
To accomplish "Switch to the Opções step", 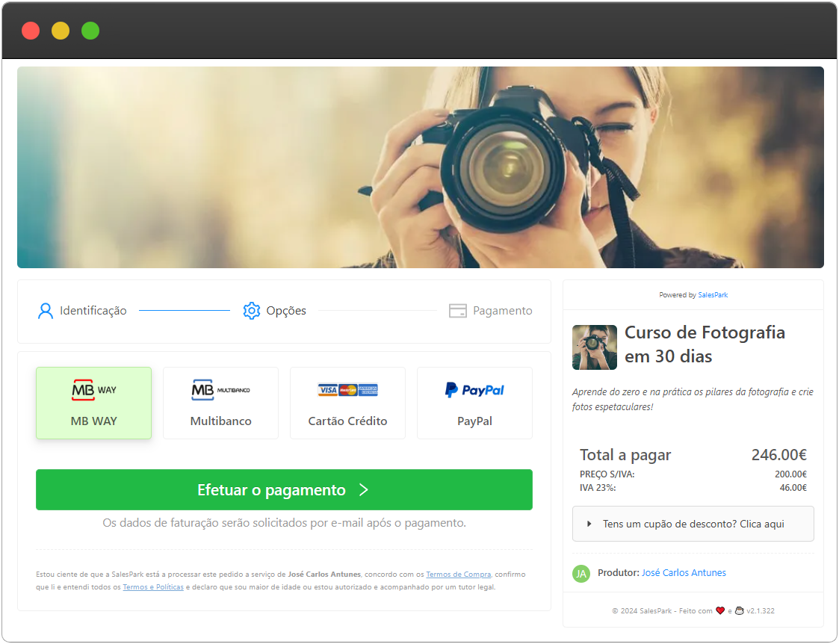I will coord(286,311).
